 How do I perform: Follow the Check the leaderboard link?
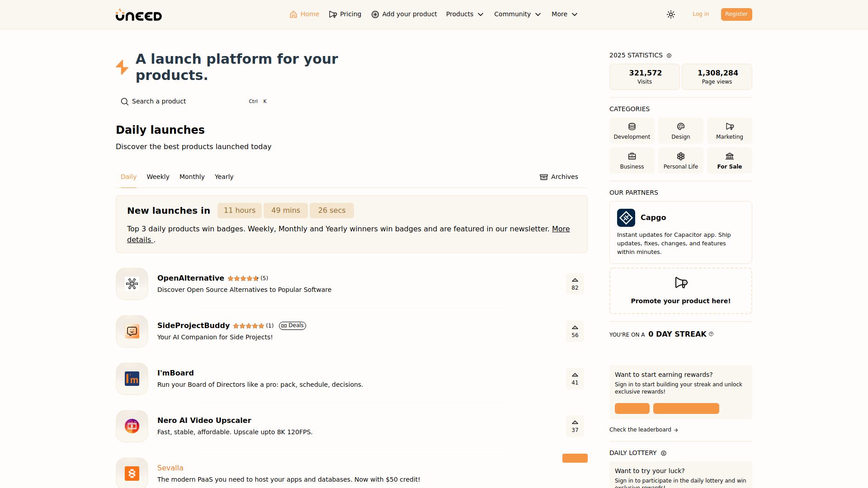(643, 430)
